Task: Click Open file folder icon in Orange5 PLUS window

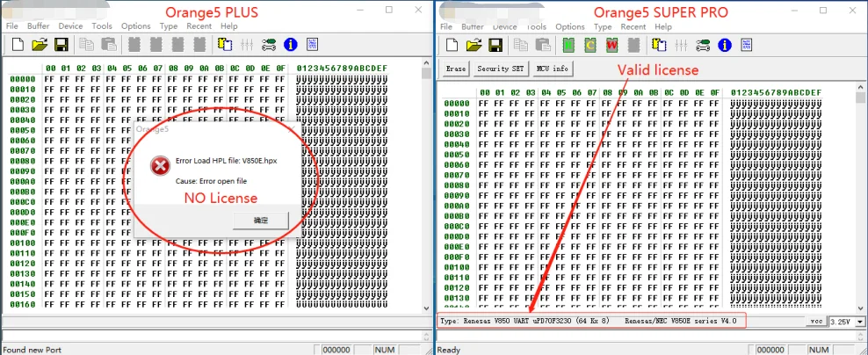Action: pos(40,44)
